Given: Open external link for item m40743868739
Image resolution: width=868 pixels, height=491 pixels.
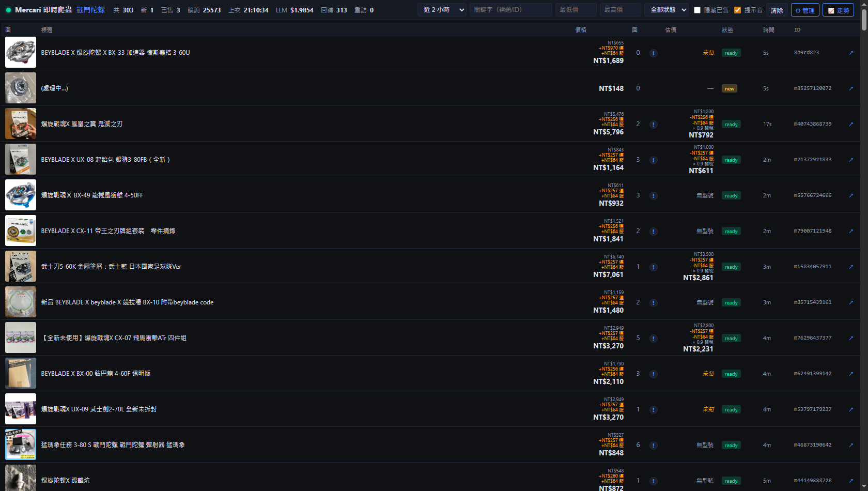Looking at the screenshot, I should [x=851, y=124].
